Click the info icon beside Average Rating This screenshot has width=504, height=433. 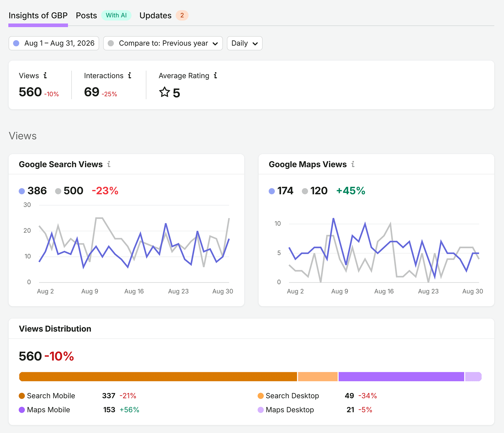tap(215, 75)
